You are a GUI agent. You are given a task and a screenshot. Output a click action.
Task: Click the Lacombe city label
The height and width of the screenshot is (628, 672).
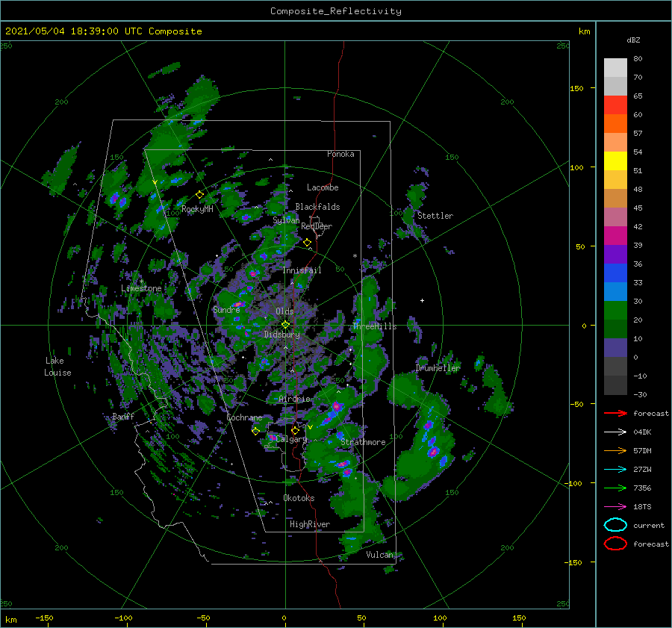(x=323, y=187)
